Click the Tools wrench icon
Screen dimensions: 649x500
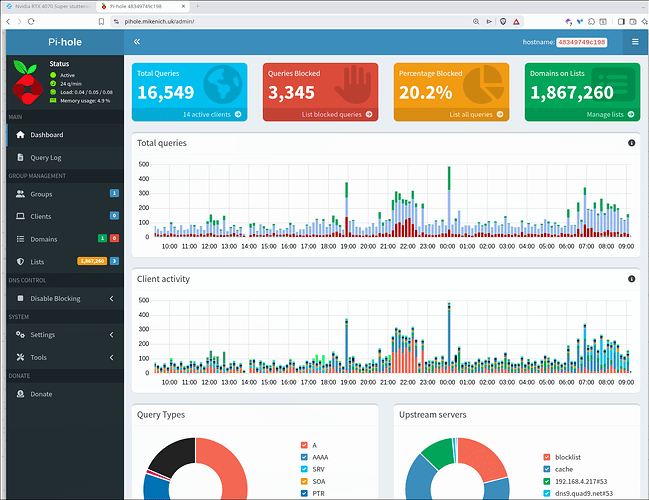(20, 357)
